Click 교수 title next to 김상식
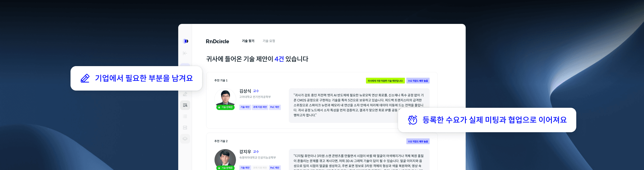This screenshot has height=170, width=644. click(256, 91)
